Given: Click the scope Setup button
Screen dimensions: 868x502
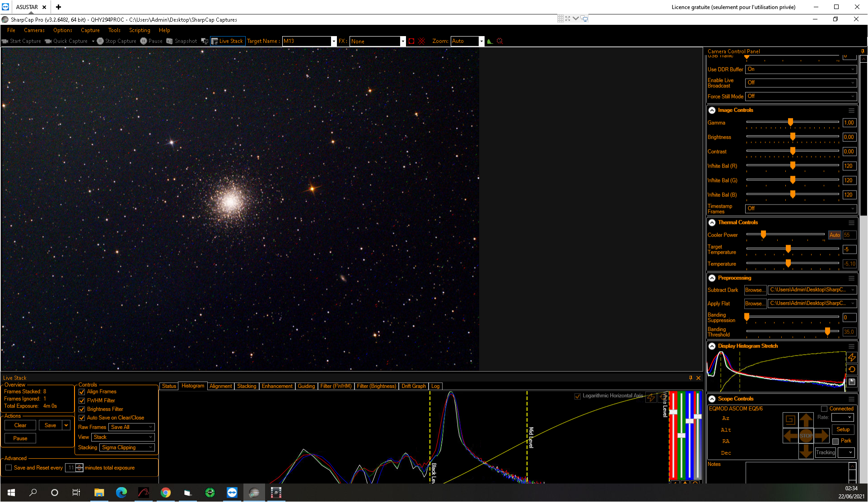Looking at the screenshot, I should click(843, 429).
